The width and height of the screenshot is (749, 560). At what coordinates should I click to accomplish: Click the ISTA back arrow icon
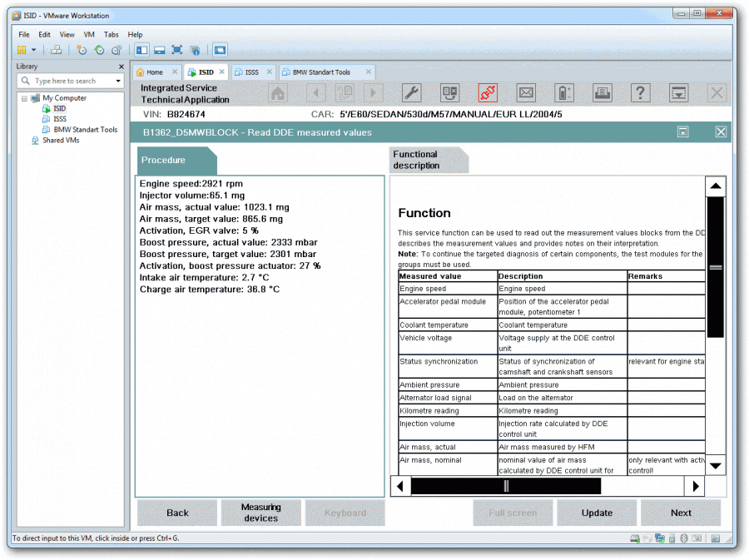(315, 92)
